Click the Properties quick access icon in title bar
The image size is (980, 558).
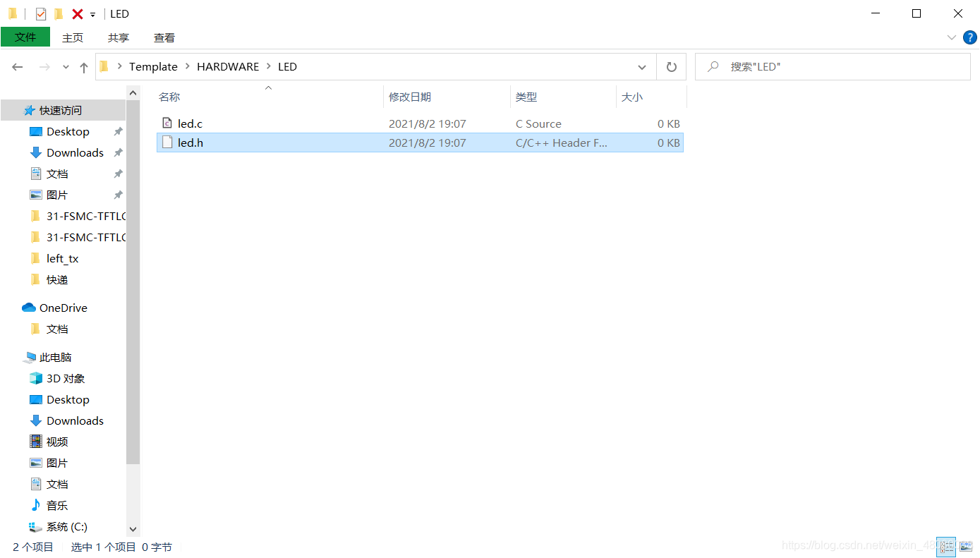click(x=41, y=13)
